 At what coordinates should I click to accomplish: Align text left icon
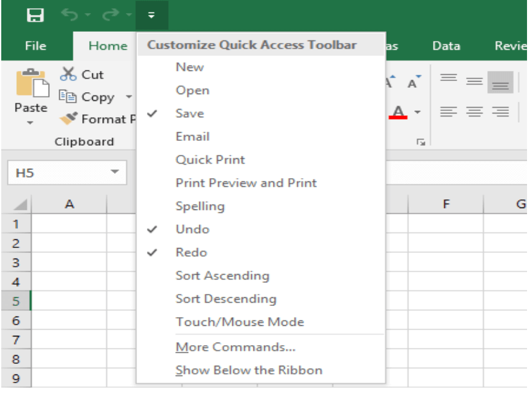[449, 112]
